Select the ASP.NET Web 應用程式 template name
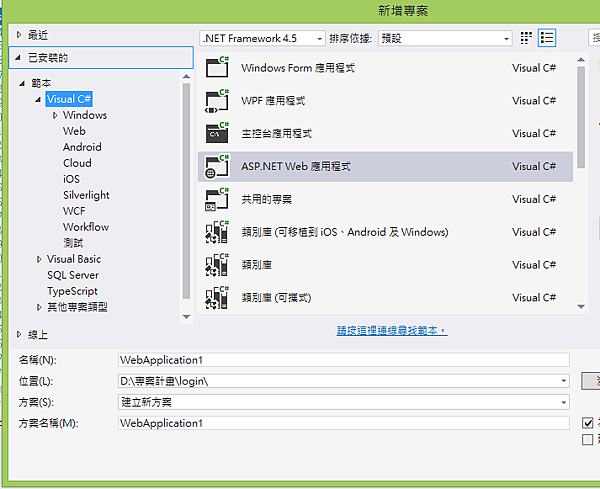 click(296, 166)
